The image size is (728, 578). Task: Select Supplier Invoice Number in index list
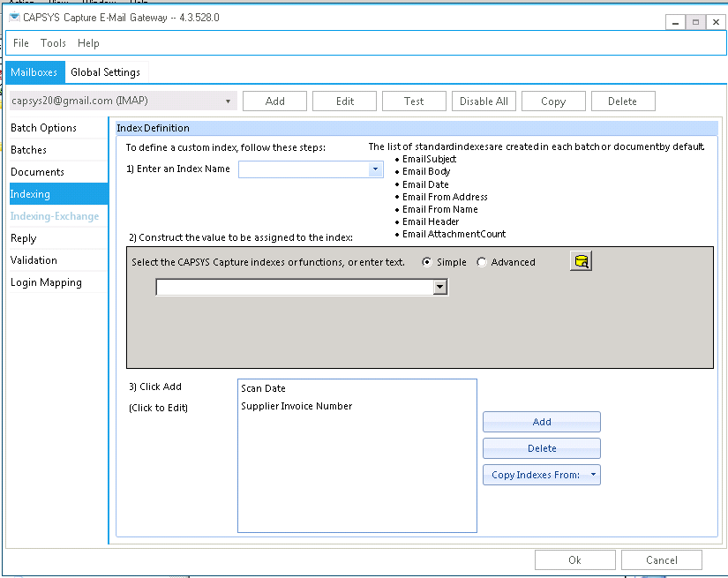(x=296, y=406)
